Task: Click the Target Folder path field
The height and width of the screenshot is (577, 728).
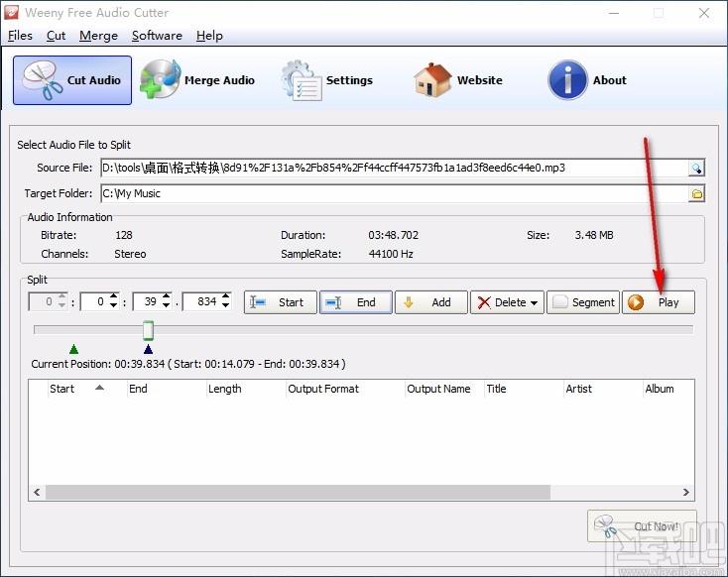Action: pos(395,194)
